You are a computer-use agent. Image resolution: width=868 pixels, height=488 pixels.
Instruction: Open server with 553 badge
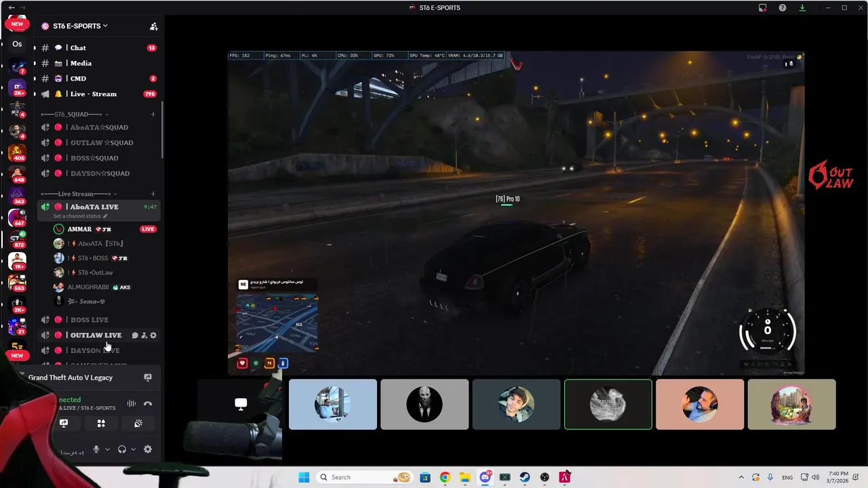[17, 283]
